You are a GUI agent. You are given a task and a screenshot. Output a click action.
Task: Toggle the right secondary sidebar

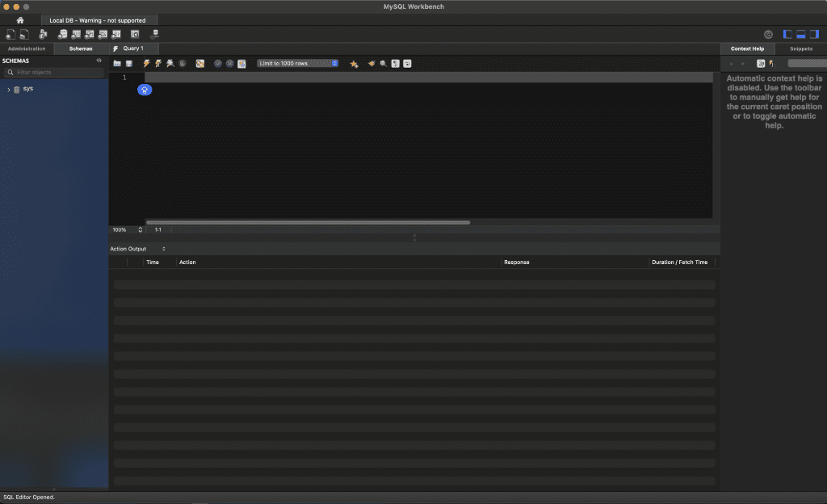[x=814, y=34]
